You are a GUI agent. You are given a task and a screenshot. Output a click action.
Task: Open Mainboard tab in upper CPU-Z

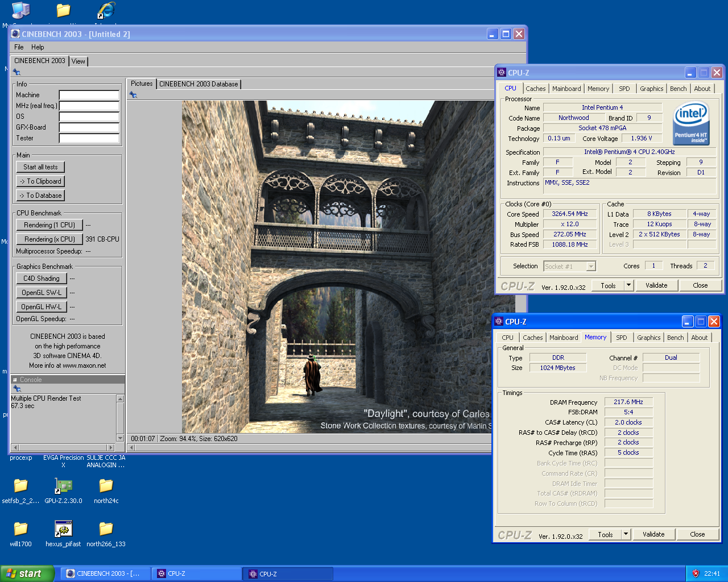click(x=566, y=89)
